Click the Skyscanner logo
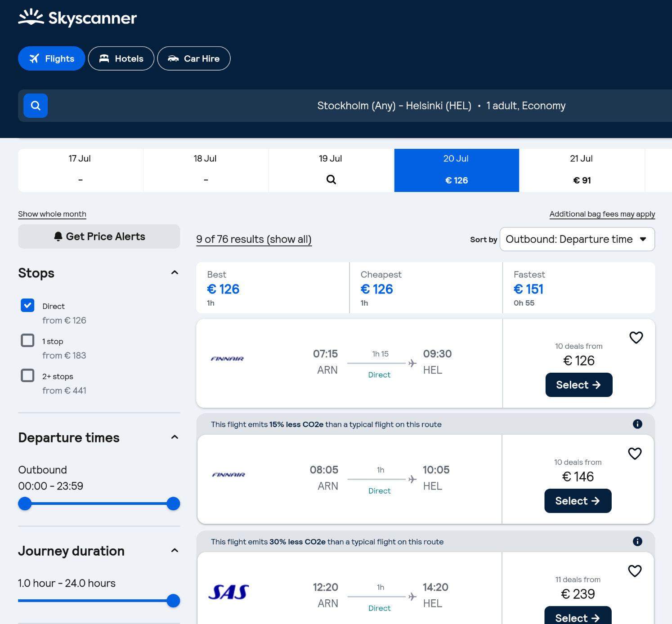The image size is (672, 624). pyautogui.click(x=77, y=18)
